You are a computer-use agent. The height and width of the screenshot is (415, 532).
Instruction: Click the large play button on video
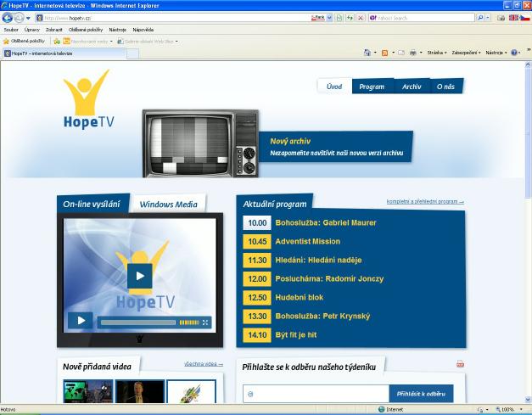[x=140, y=276]
